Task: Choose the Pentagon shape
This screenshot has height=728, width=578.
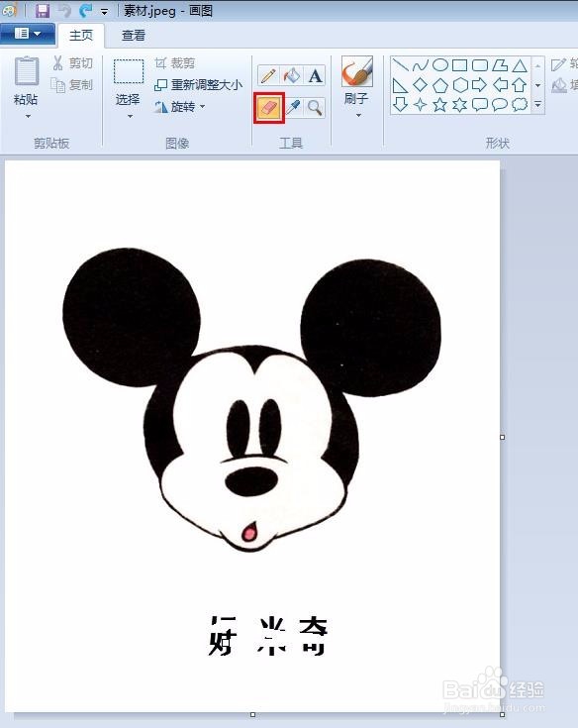Action: point(439,85)
